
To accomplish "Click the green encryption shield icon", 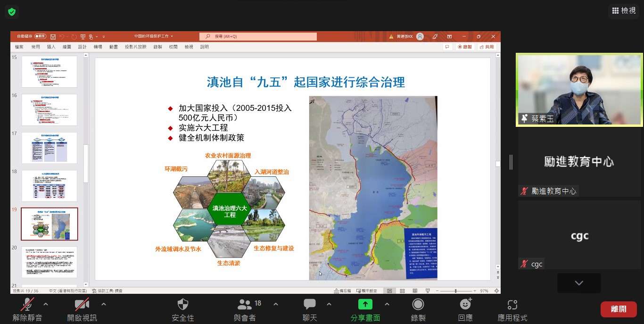I will (x=12, y=12).
